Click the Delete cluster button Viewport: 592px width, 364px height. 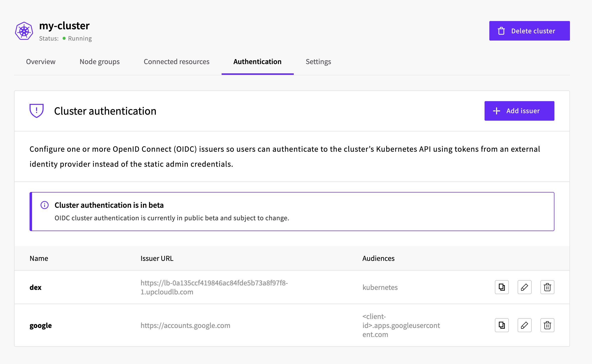point(529,31)
